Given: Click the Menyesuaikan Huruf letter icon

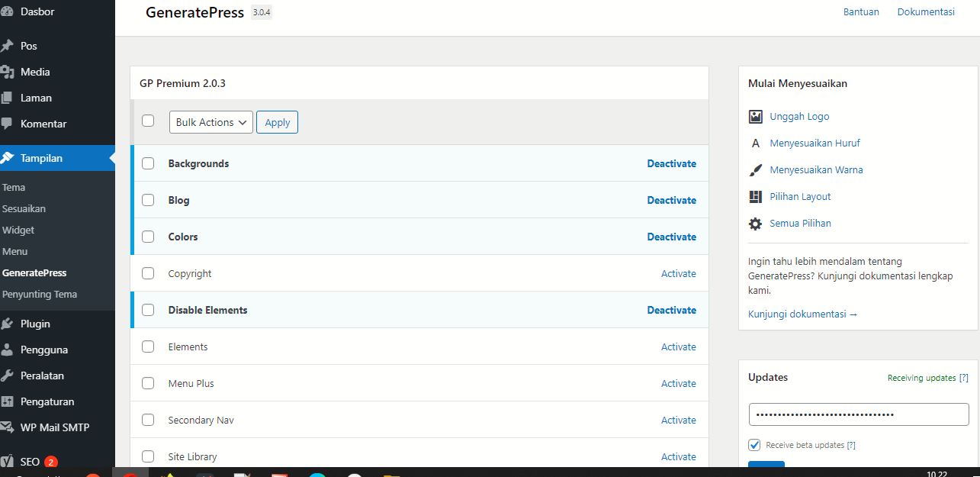Looking at the screenshot, I should tap(756, 143).
